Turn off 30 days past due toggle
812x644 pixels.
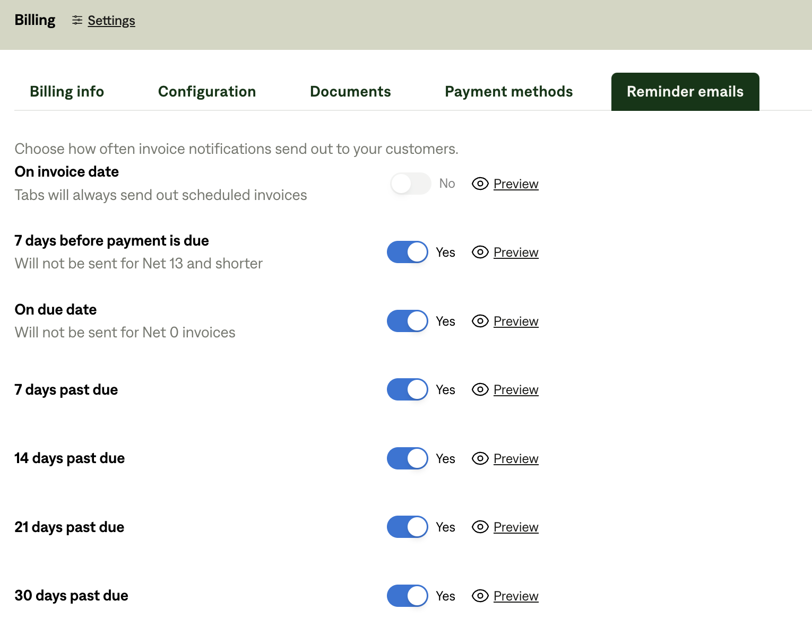pos(407,596)
